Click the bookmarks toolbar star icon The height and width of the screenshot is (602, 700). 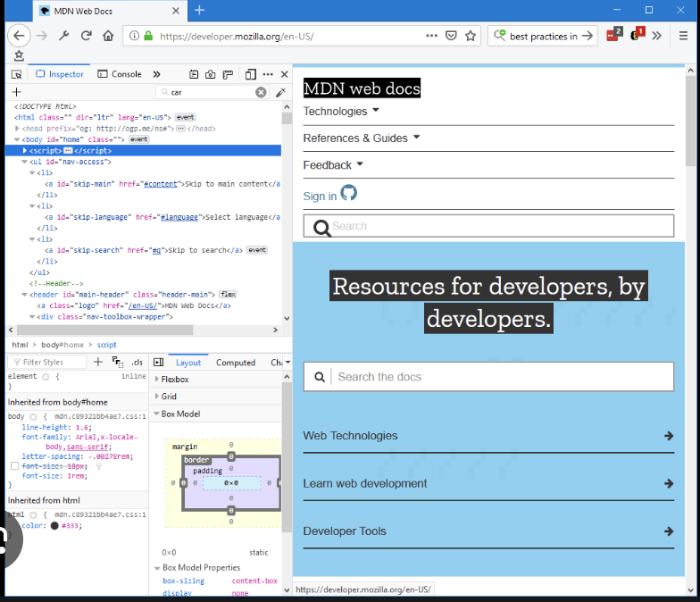pos(19,55)
